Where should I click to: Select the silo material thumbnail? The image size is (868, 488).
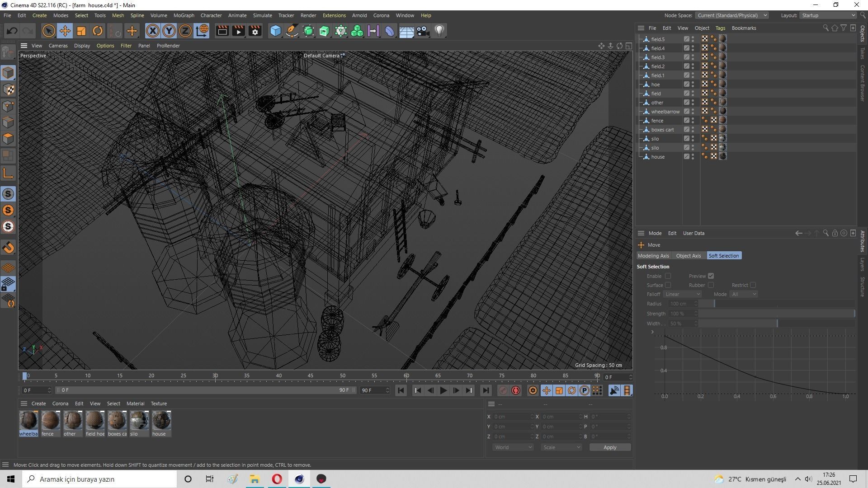pyautogui.click(x=139, y=421)
